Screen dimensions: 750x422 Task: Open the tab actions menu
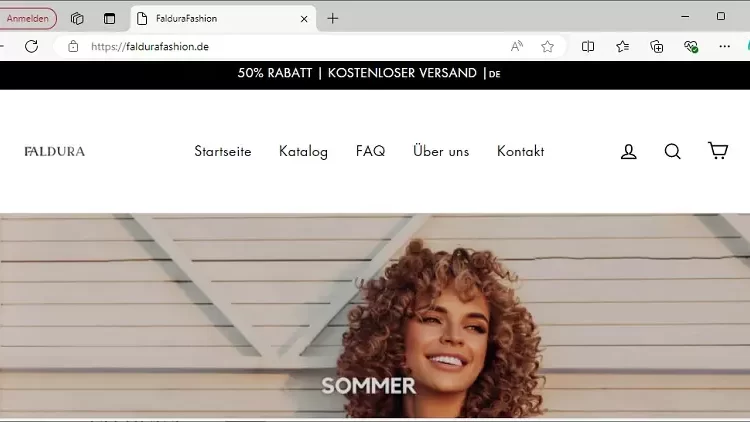point(110,19)
